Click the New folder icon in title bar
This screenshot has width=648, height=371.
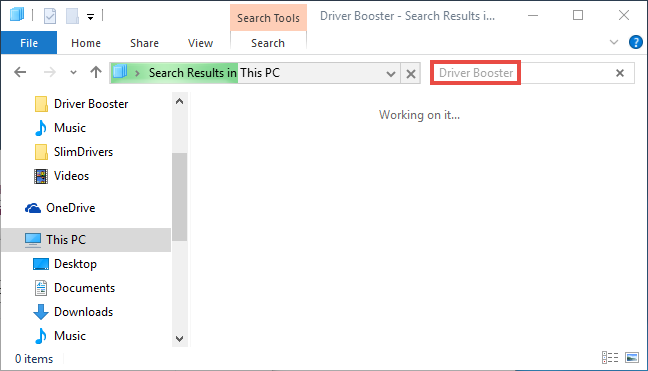(x=72, y=16)
